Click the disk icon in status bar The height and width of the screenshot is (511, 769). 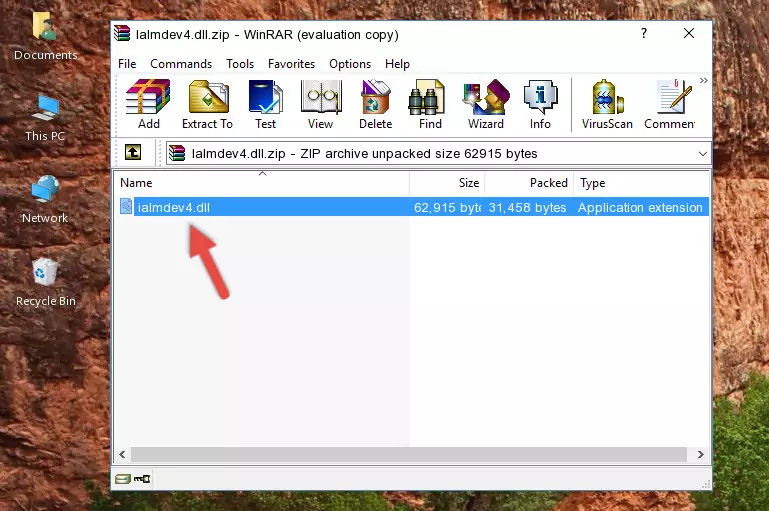(123, 479)
